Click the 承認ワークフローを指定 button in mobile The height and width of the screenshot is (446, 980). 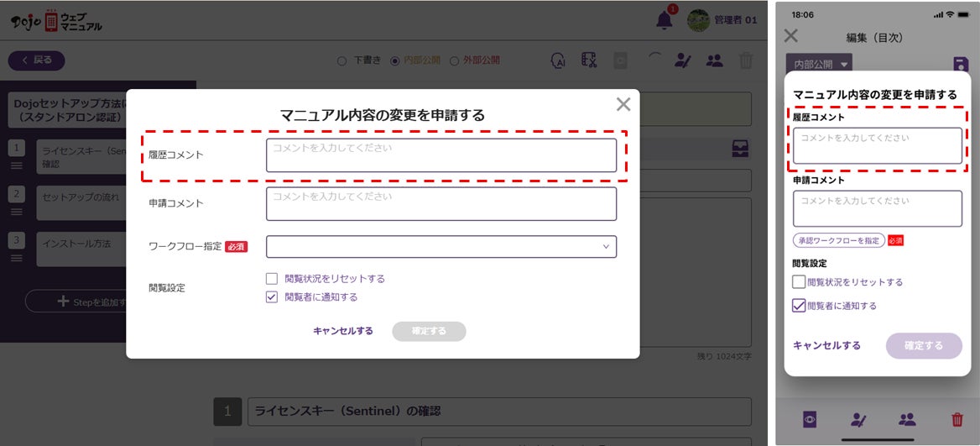(839, 240)
